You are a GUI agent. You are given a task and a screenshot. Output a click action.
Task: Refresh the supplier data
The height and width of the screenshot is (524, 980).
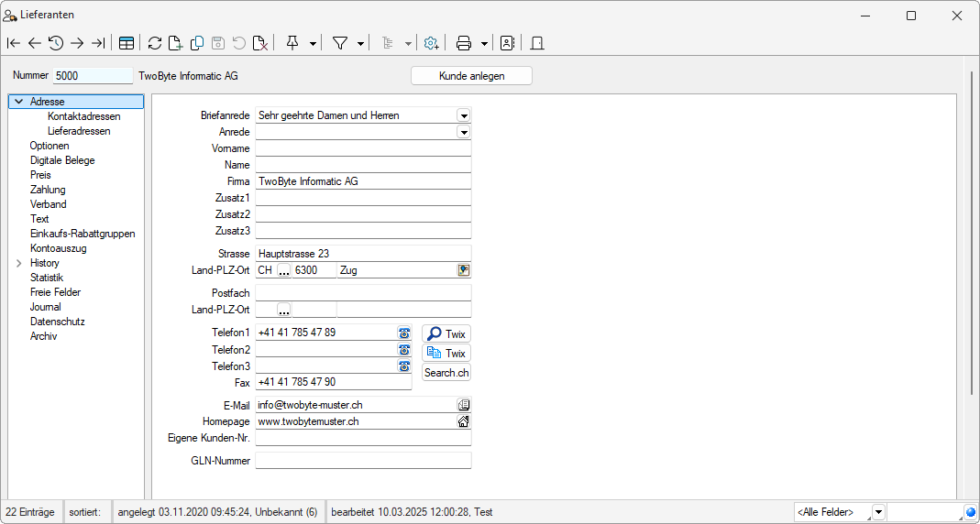click(154, 43)
